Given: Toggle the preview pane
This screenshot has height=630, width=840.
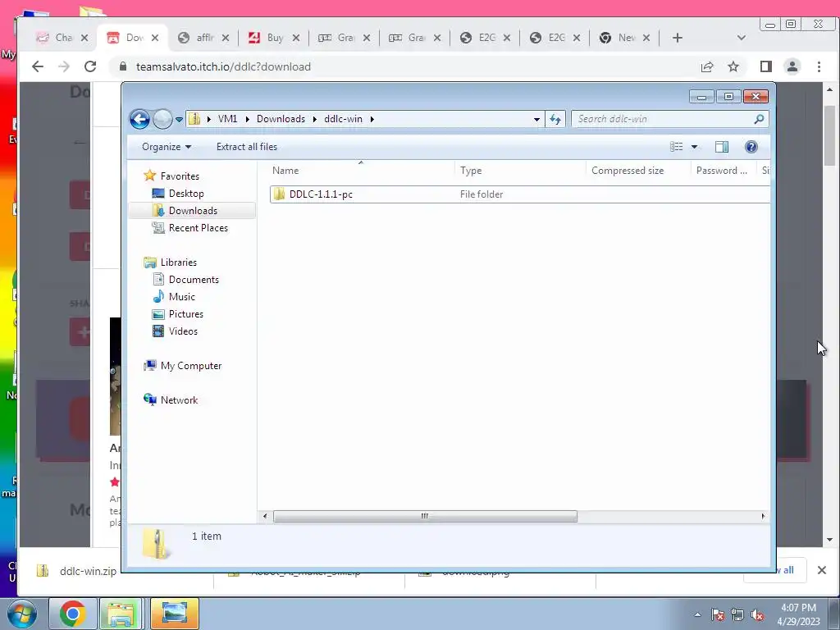Looking at the screenshot, I should 722,147.
